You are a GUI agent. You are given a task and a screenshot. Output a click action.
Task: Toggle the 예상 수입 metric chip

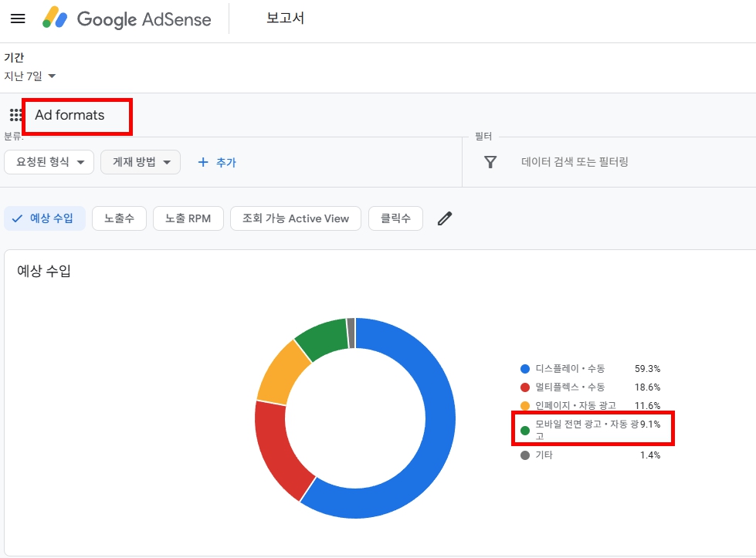click(45, 218)
